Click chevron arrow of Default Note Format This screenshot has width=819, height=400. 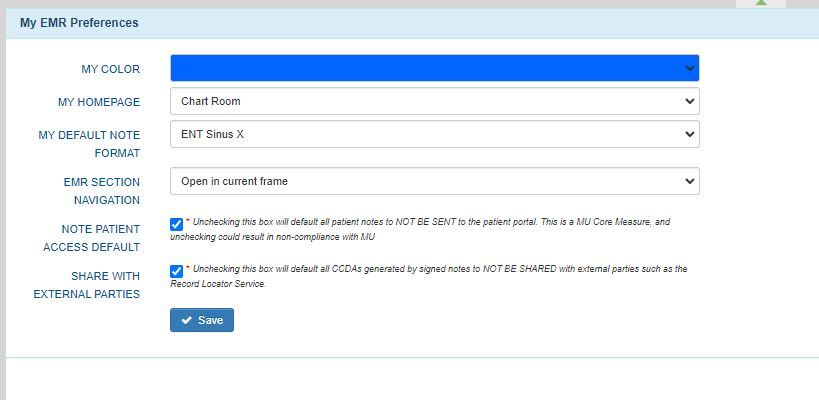point(689,134)
